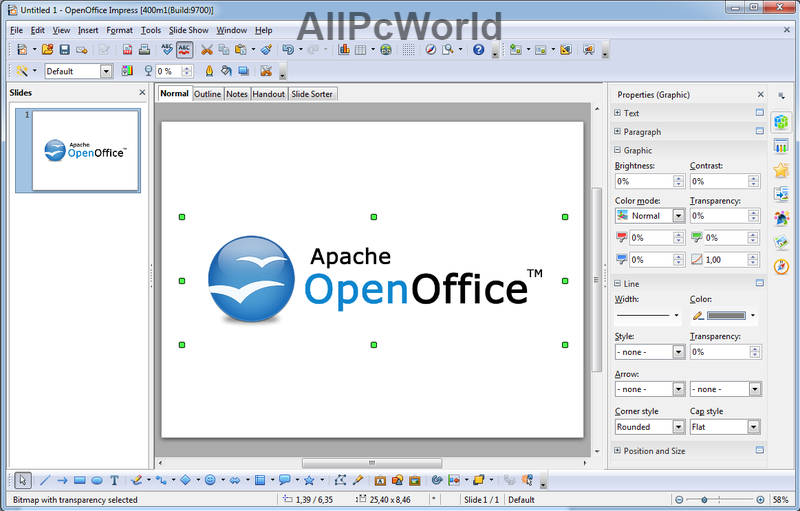Close the Slides panel
This screenshot has height=511, width=800.
click(142, 92)
